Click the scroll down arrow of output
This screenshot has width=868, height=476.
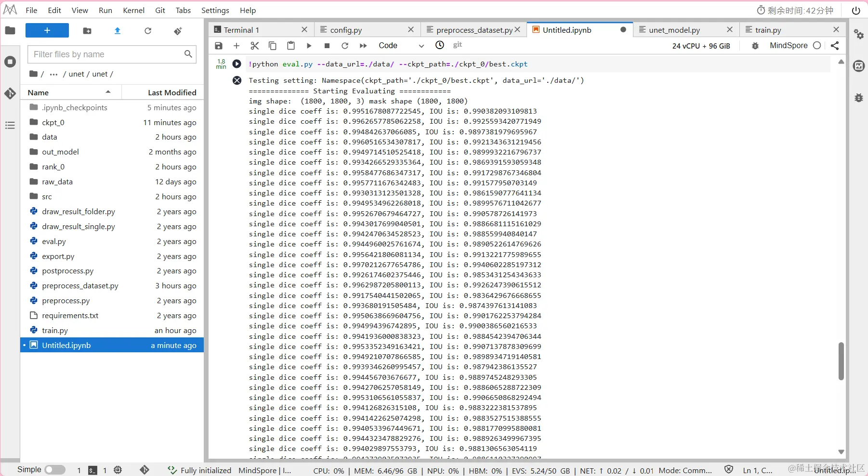click(x=841, y=452)
